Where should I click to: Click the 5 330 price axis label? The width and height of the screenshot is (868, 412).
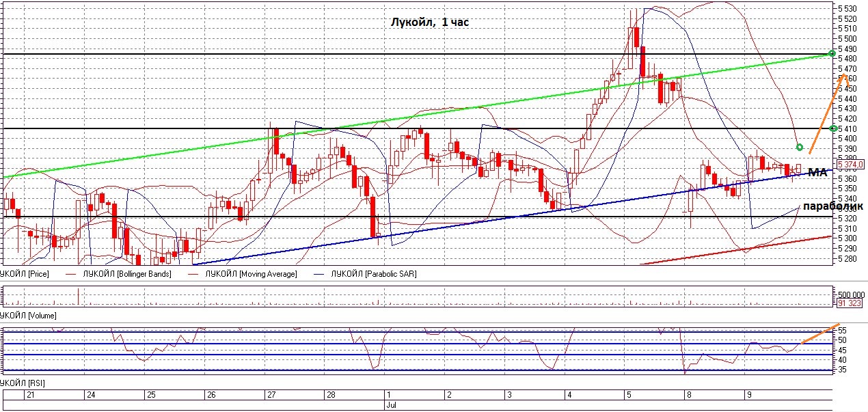click(847, 208)
